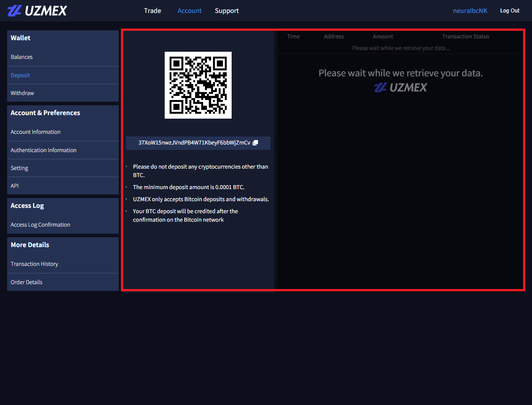The width and height of the screenshot is (532, 405).
Task: Open Account Information page
Action: (x=36, y=132)
